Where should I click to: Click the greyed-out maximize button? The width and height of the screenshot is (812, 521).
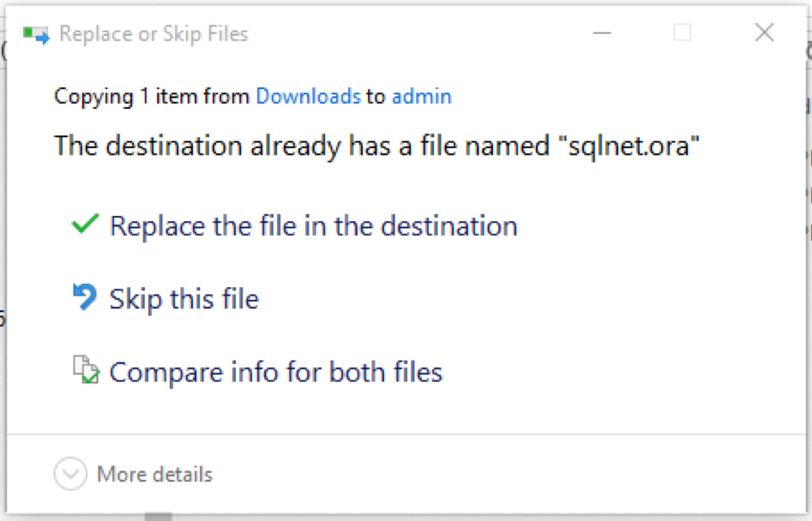(x=683, y=33)
